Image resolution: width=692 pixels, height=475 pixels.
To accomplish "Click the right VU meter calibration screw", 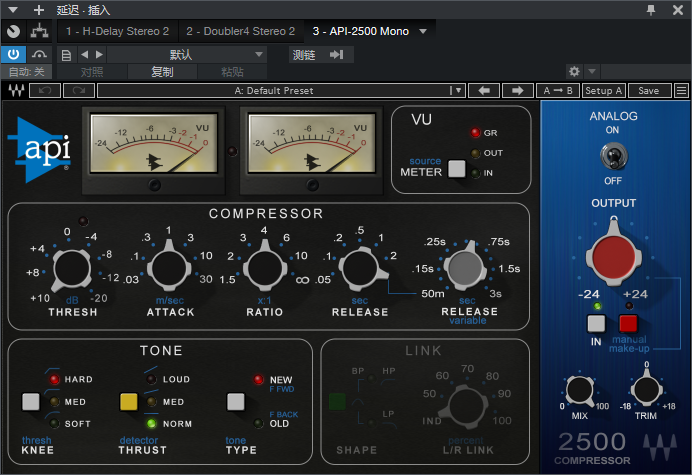I will (x=312, y=185).
